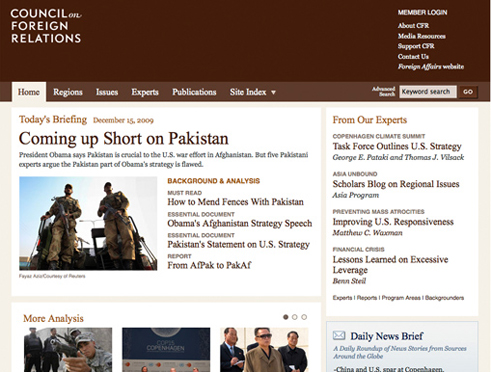This screenshot has width=491, height=372.
Task: Click the PREVENTING MASS ATROCITIES label
Action: pyautogui.click(x=378, y=212)
